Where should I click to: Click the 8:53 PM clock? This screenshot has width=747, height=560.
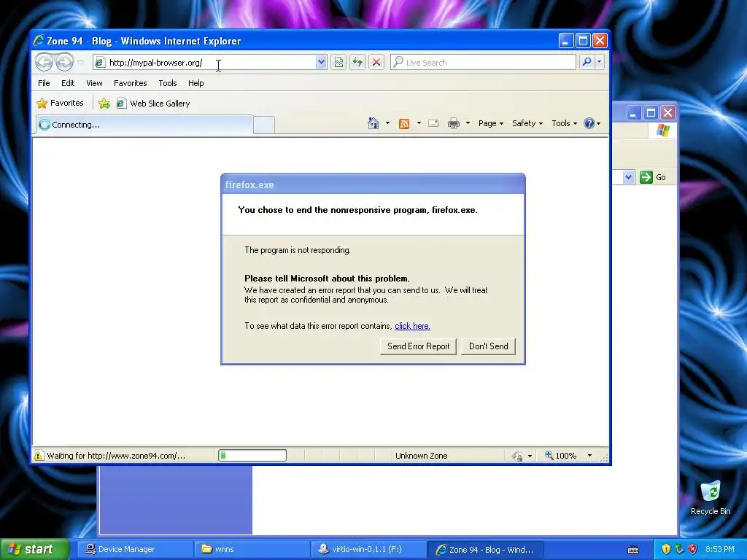720,549
